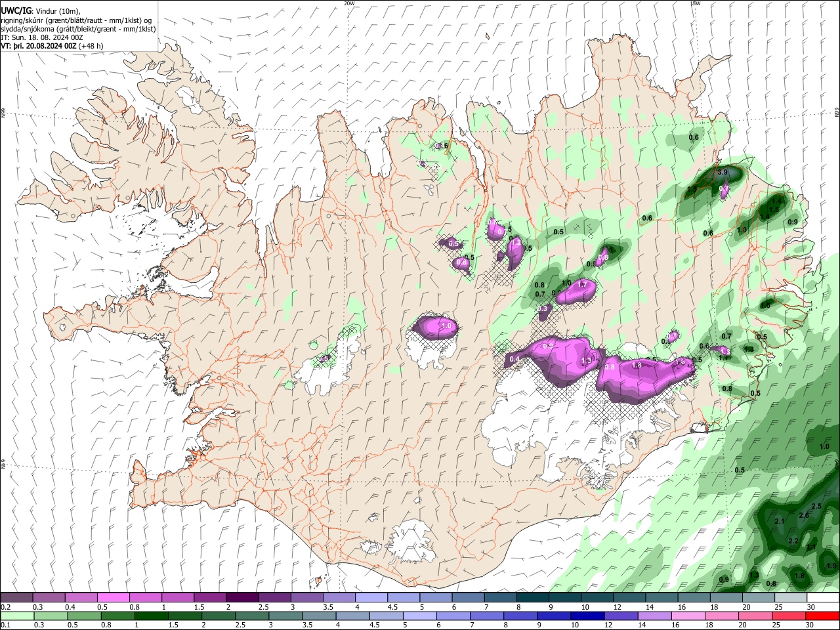Click the initial time line IT: Sun. 18. 08. 2024 00Z
Image resolution: width=840 pixels, height=630 pixels.
(42, 37)
